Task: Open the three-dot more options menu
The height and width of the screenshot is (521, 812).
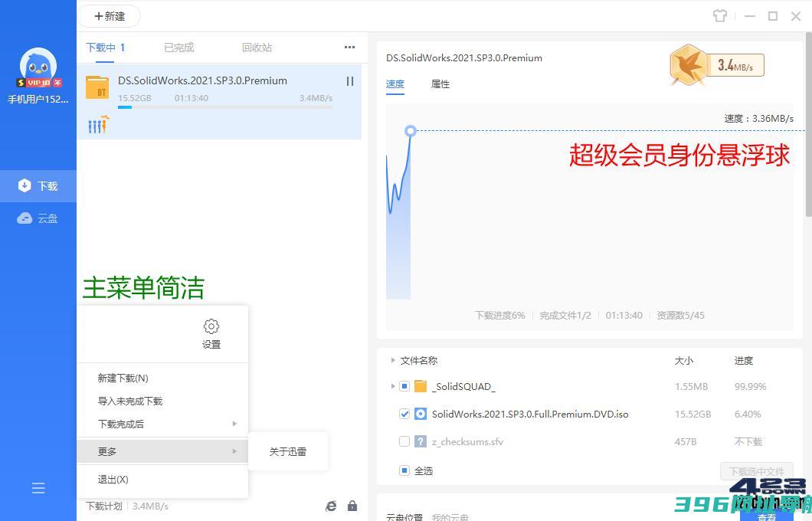Action: pos(349,48)
